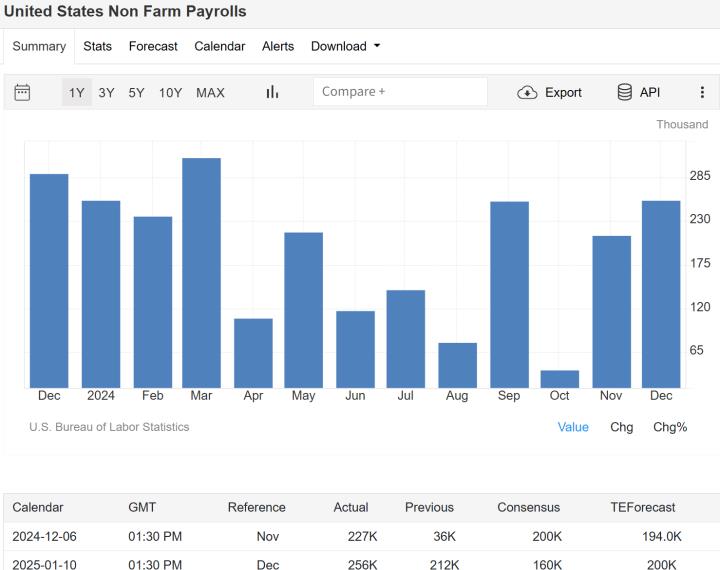Click the Nov reference cell
Image resolution: width=720 pixels, height=570 pixels.
(268, 536)
